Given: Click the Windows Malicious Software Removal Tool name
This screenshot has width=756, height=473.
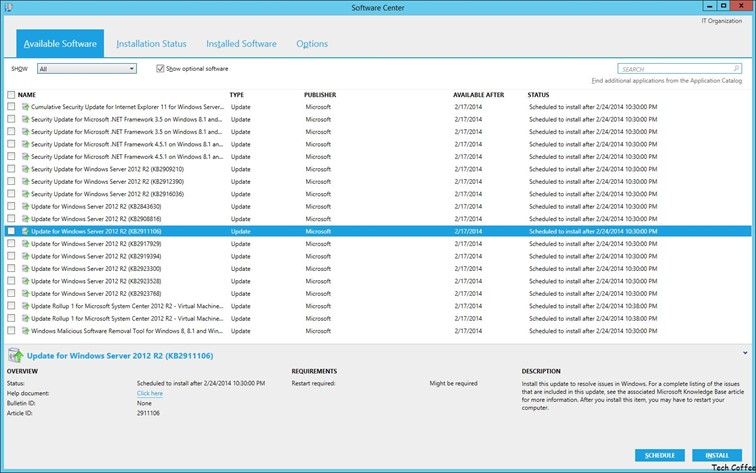Looking at the screenshot, I should point(127,331).
